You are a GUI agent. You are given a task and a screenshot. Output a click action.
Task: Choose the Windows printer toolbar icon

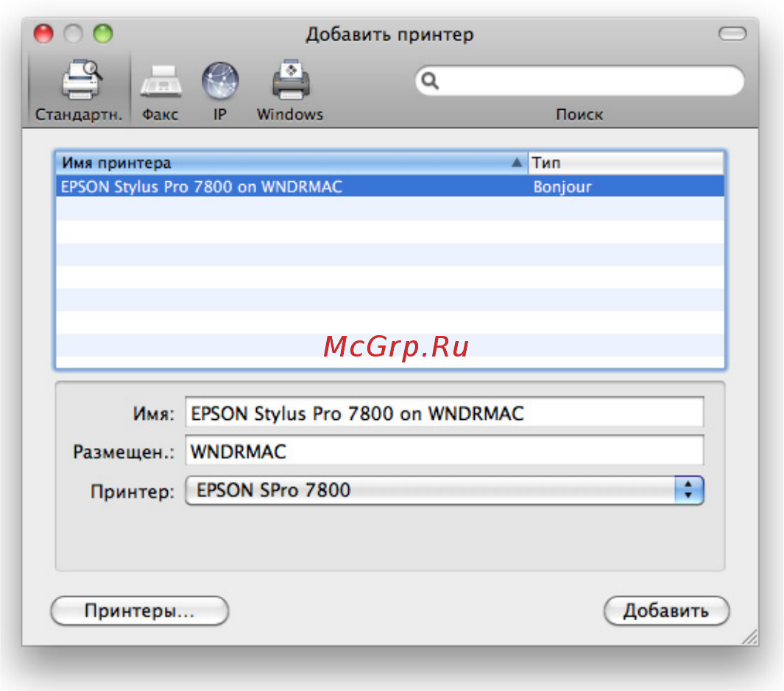click(291, 80)
